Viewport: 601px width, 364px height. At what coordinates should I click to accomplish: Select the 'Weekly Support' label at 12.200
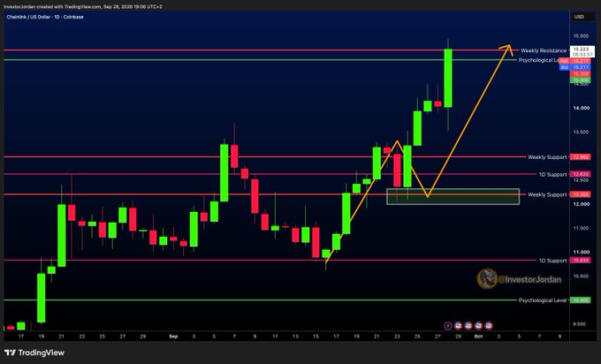coord(547,194)
